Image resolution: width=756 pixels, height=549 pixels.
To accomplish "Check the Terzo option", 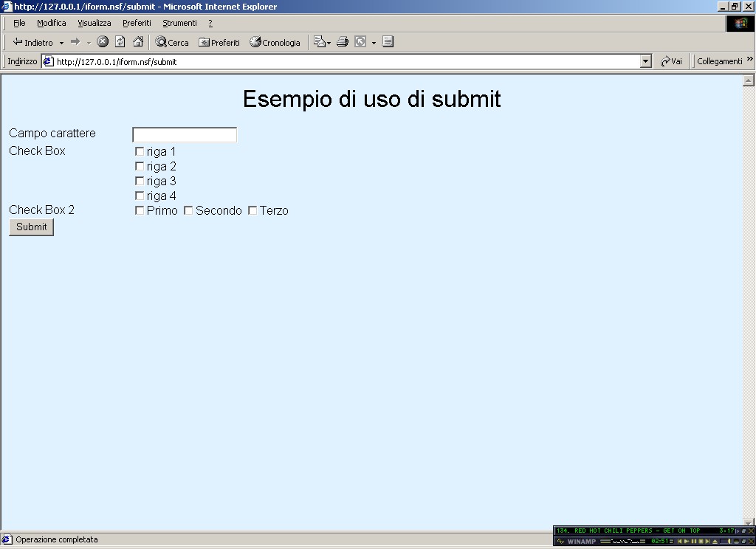I will (x=252, y=210).
